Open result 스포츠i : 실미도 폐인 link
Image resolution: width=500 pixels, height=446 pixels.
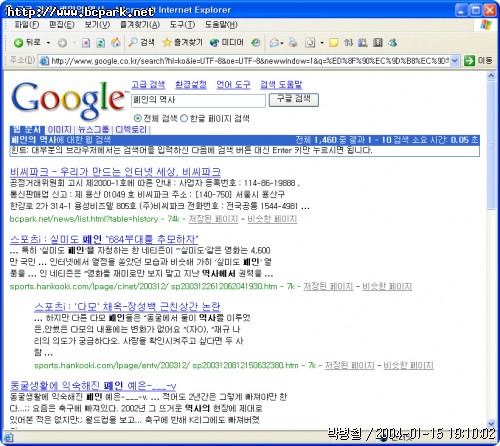(x=104, y=239)
